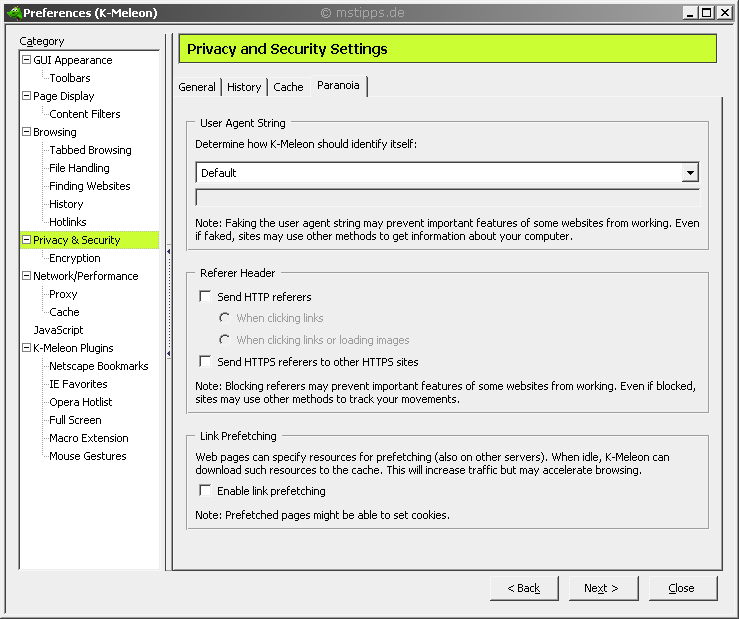This screenshot has height=619, width=739.
Task: Select Privacy & Security category
Action: pyautogui.click(x=77, y=240)
